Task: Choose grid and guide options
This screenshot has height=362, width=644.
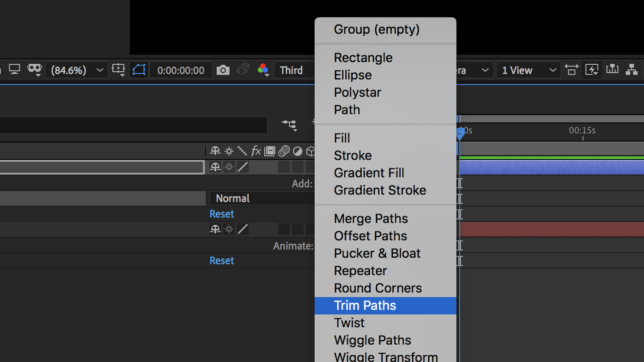Action: (x=118, y=70)
